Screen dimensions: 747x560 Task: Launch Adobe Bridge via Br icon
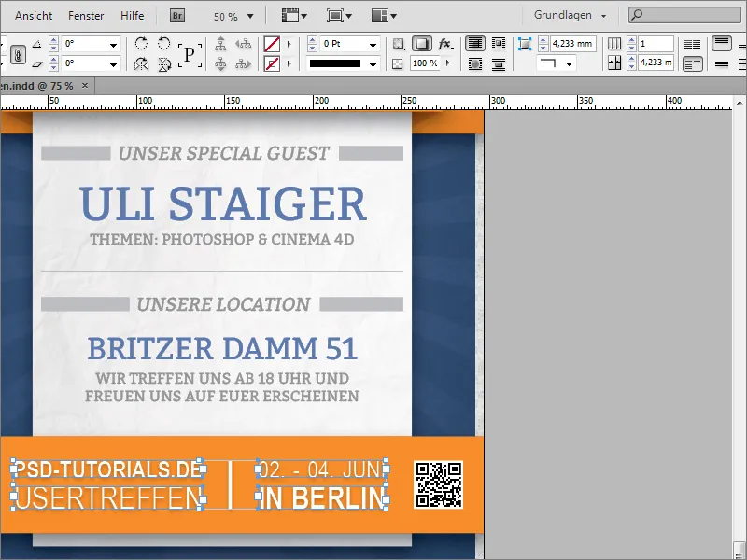[x=177, y=16]
